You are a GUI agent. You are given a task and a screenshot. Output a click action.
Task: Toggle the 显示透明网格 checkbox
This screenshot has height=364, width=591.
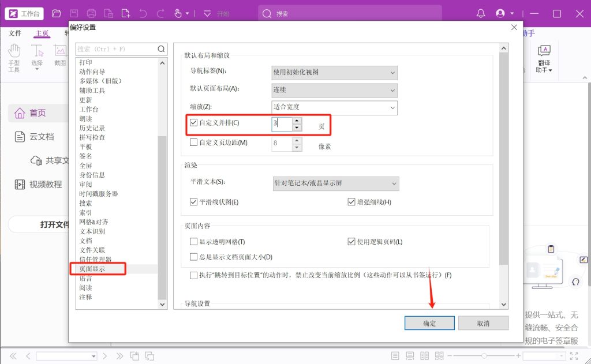(x=194, y=242)
